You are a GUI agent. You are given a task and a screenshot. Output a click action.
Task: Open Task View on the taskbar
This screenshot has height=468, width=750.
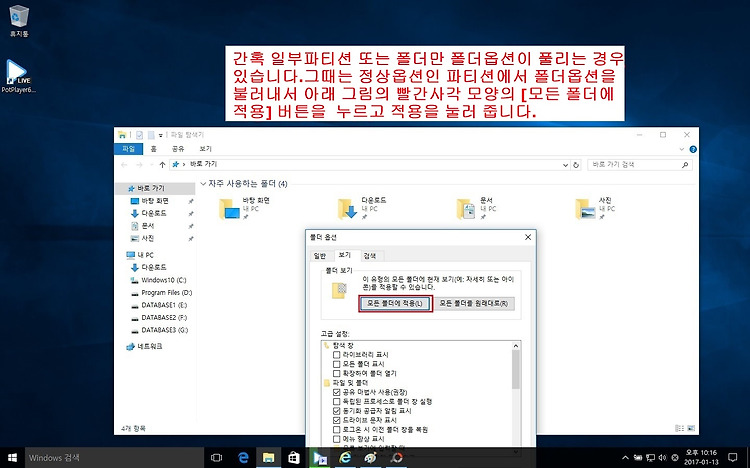[217, 458]
